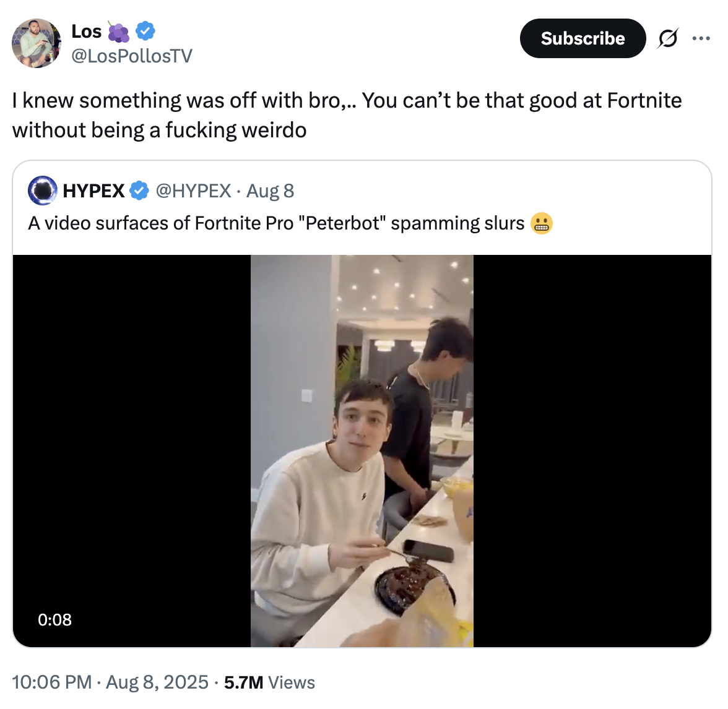Click the 0:08 video duration label
Image resolution: width=728 pixels, height=709 pixels.
click(54, 619)
